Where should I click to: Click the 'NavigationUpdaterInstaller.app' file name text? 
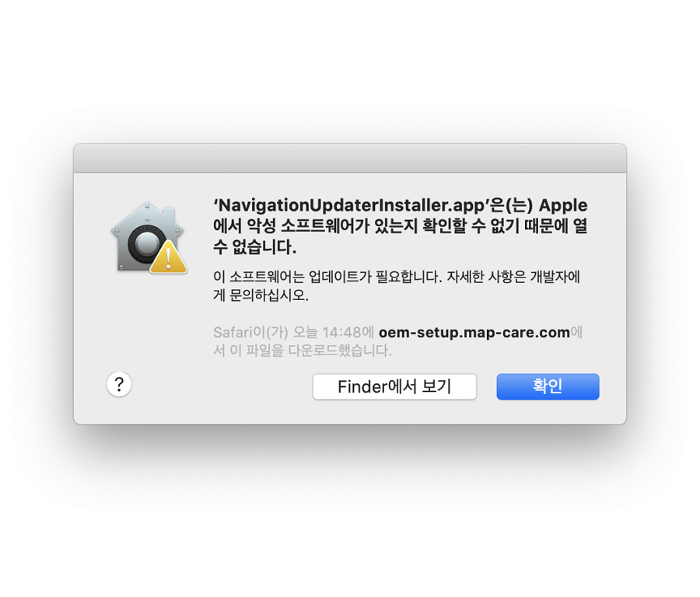click(351, 205)
